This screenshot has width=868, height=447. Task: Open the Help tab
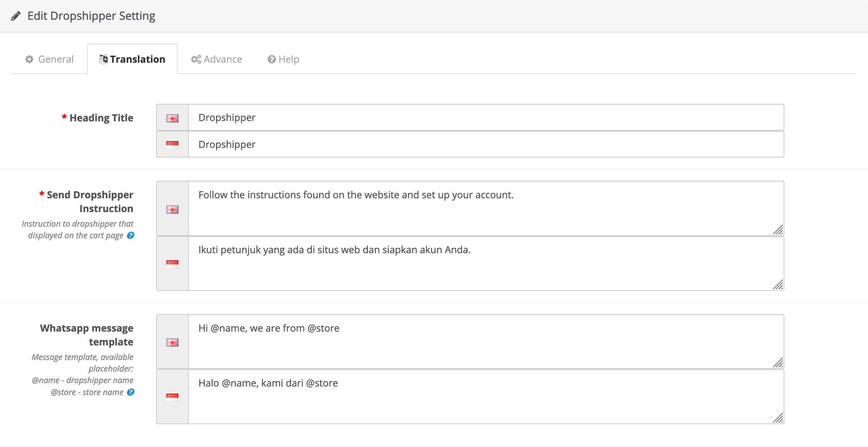[283, 59]
